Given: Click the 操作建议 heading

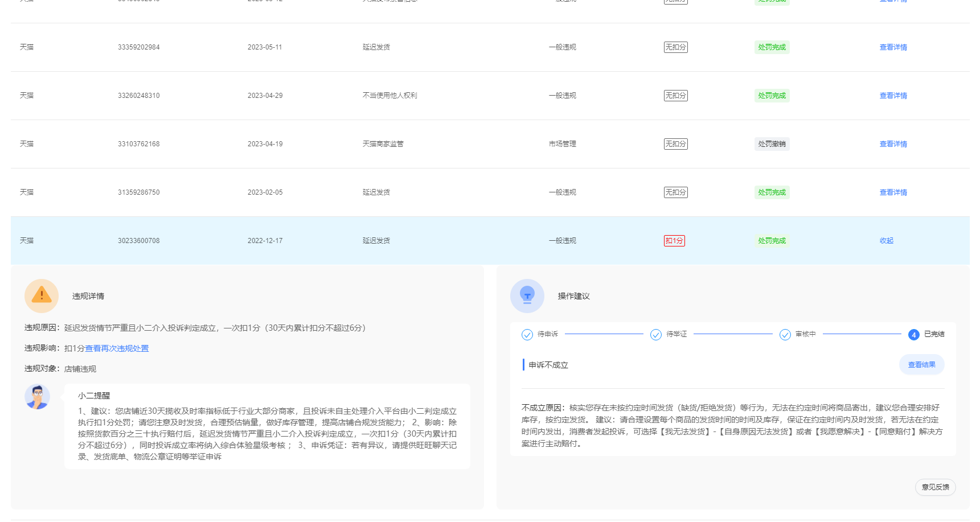Looking at the screenshot, I should coord(574,296).
